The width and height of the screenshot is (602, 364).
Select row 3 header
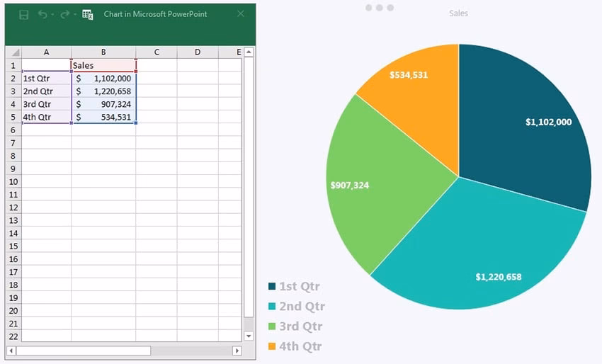pyautogui.click(x=13, y=91)
